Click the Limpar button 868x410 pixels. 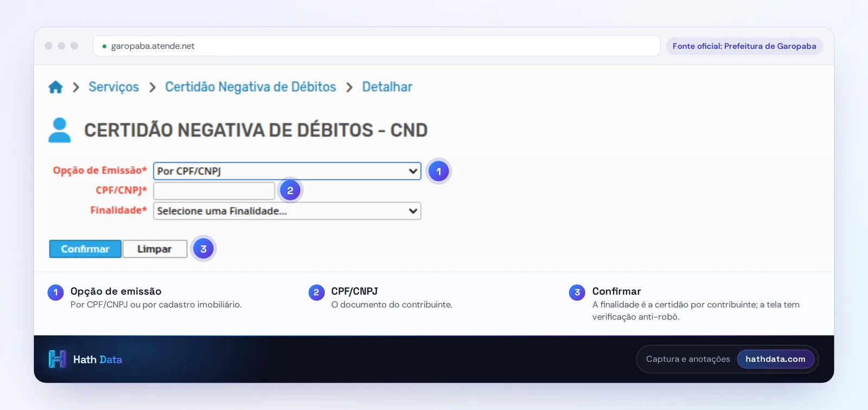[155, 249]
